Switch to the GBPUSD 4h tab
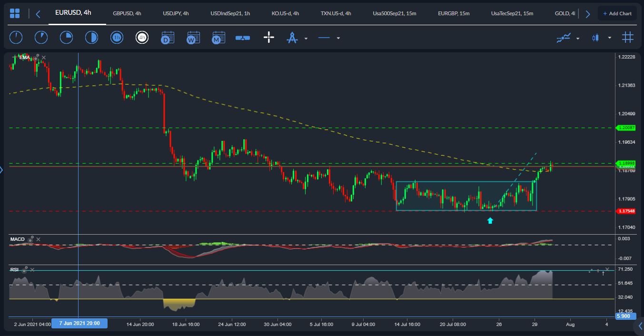 point(127,13)
